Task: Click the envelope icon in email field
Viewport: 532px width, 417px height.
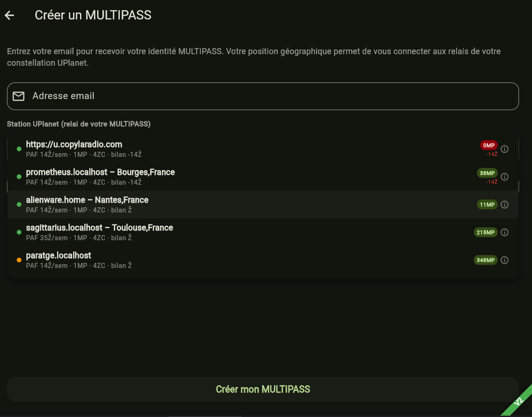Action: coord(19,96)
